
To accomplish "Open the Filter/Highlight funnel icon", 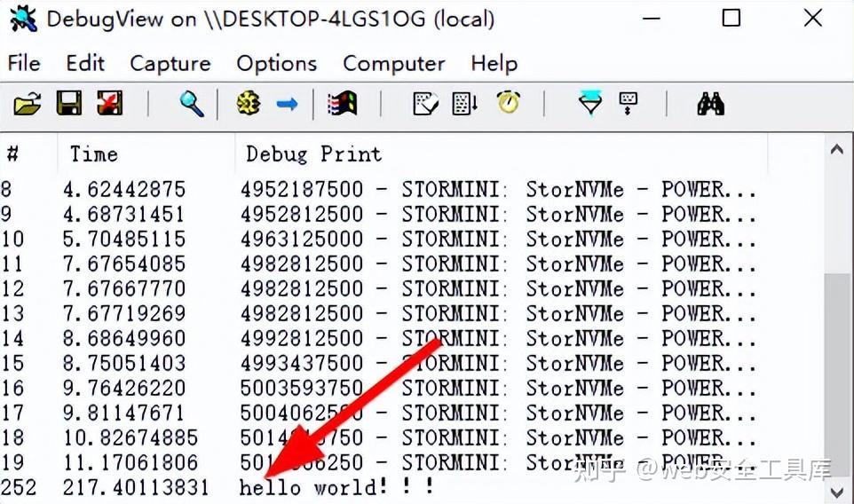I will (x=590, y=103).
